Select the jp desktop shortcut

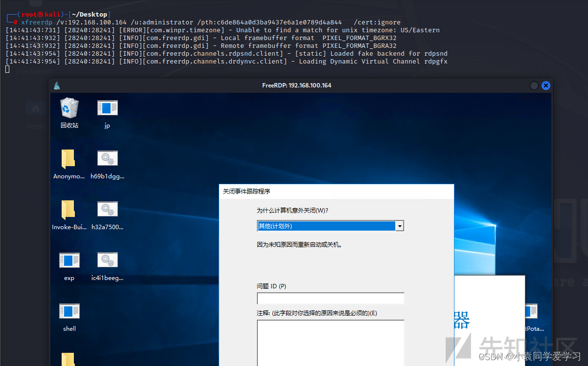(107, 108)
